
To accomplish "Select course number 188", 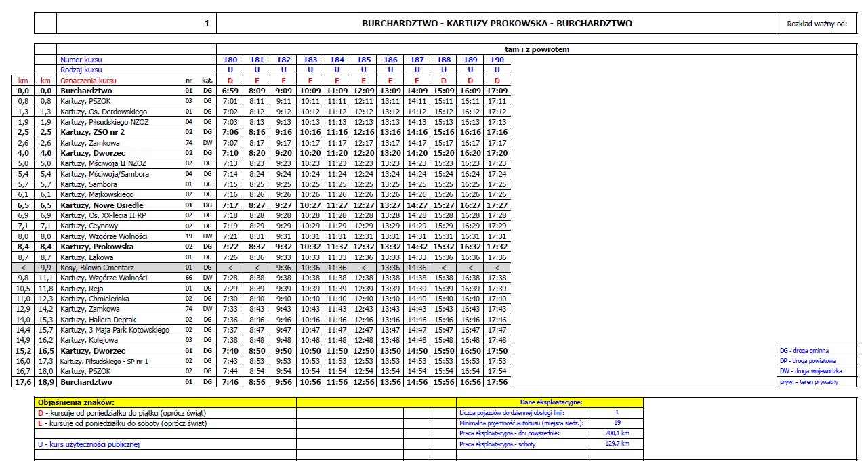I will click(444, 60).
